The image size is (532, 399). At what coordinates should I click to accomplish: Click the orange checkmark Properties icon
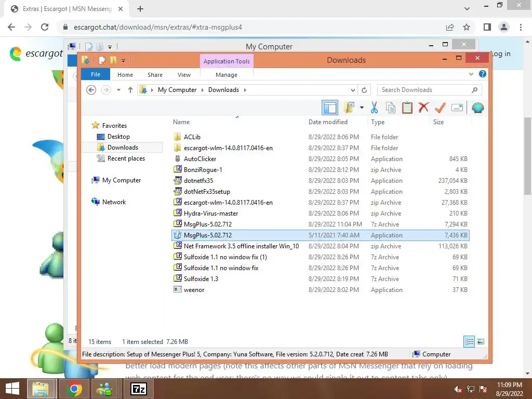point(440,108)
